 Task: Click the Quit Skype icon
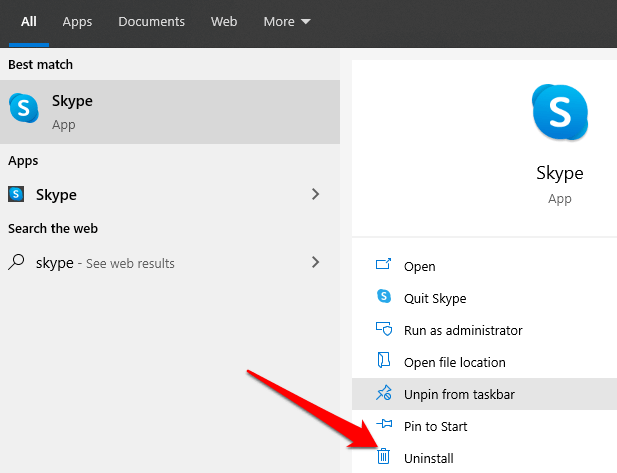pos(383,297)
